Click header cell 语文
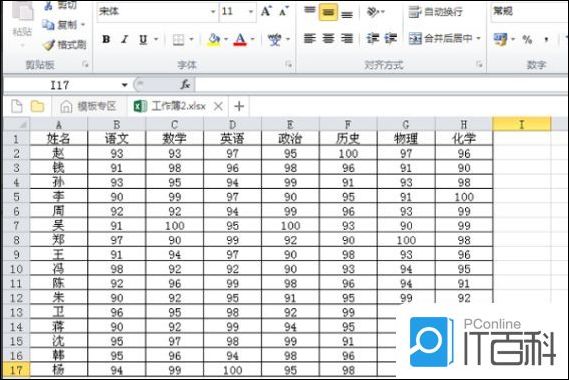Image resolution: width=569 pixels, height=380 pixels. (x=116, y=138)
